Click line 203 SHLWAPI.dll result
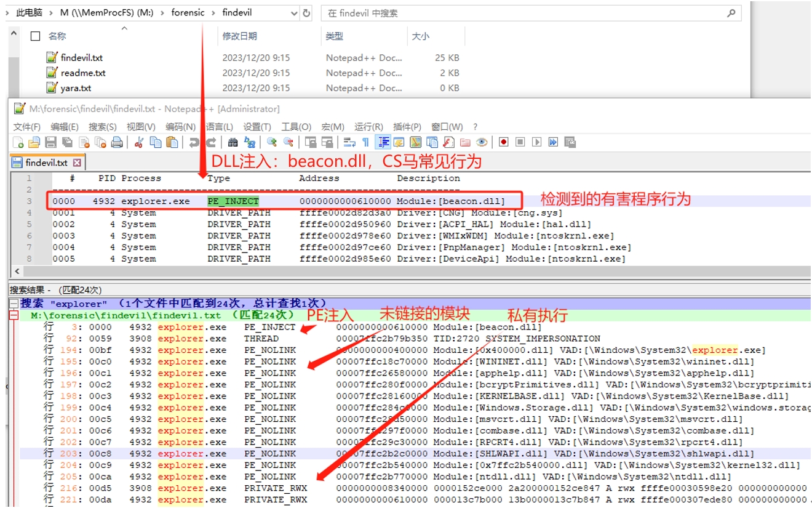812x508 pixels. [246, 454]
